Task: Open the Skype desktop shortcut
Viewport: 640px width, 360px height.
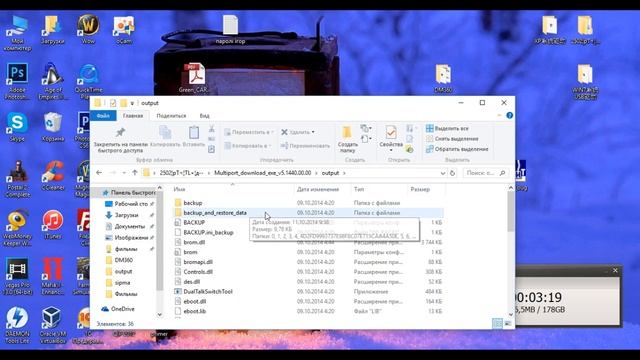Action: pos(17,126)
